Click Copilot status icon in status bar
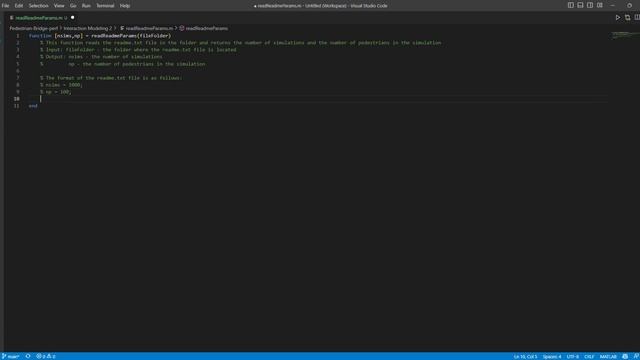This screenshot has width=640, height=360. coord(625,356)
